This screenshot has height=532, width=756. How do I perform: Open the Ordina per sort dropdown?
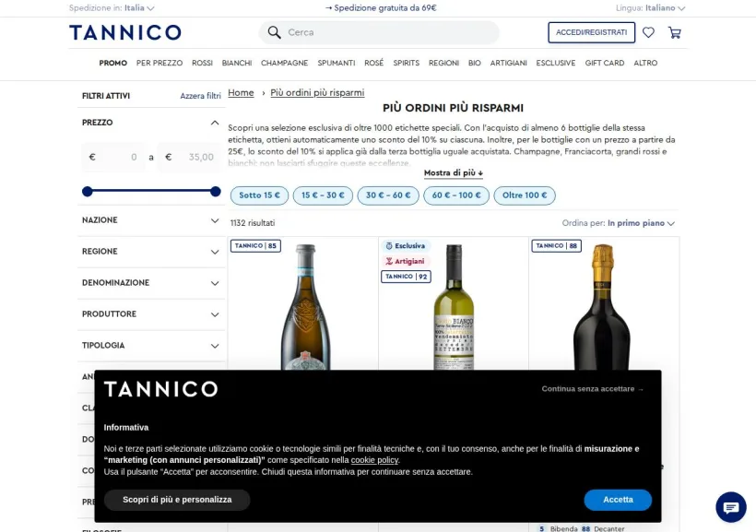click(x=618, y=223)
